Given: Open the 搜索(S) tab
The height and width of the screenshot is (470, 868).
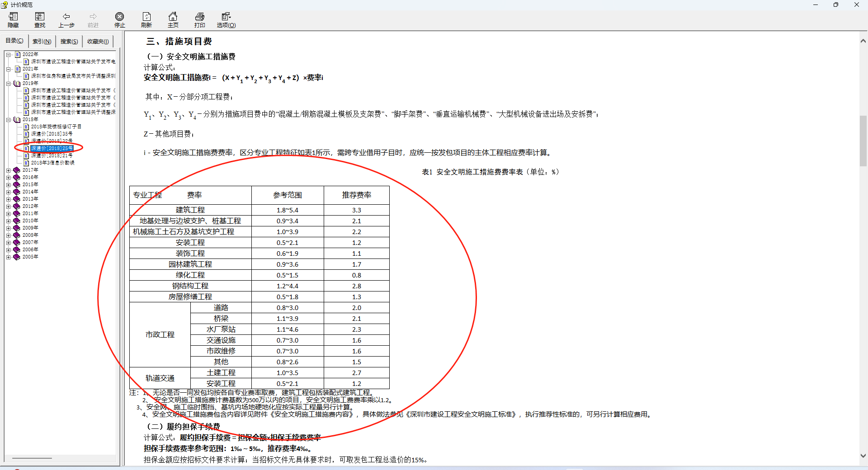Looking at the screenshot, I should point(69,42).
